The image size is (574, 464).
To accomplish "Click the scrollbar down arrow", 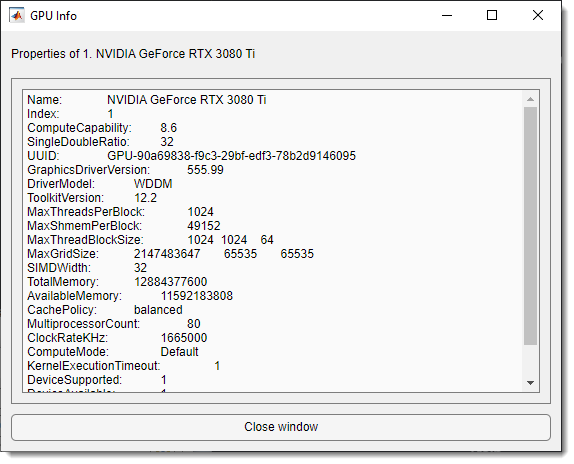I will click(530, 383).
